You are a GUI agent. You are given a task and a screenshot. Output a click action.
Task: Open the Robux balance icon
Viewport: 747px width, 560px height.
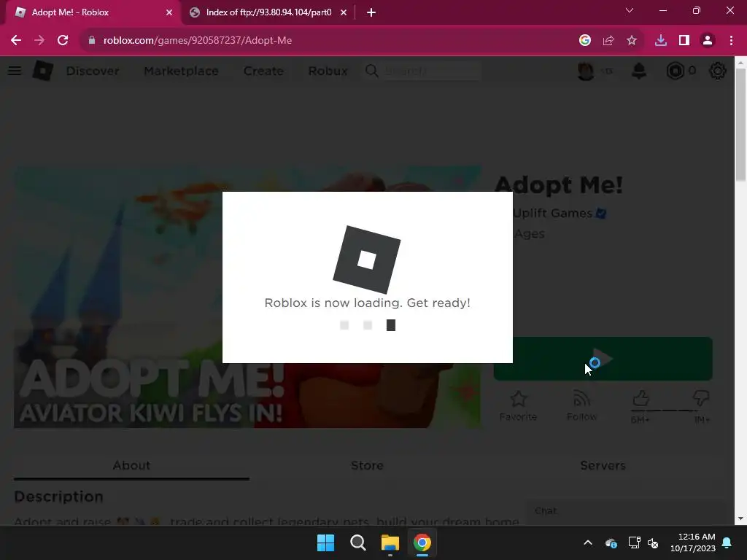point(675,71)
